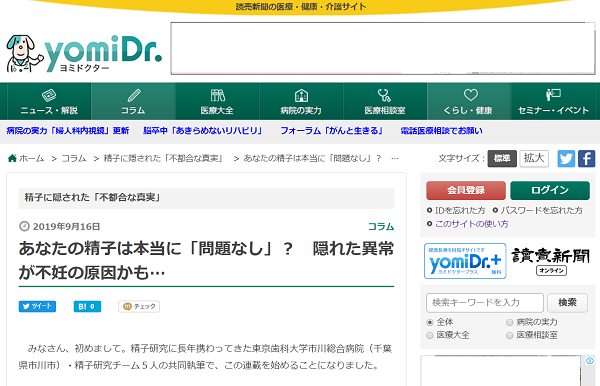Go to コラム breadcrumb link
This screenshot has width=600, height=386.
pos(74,158)
